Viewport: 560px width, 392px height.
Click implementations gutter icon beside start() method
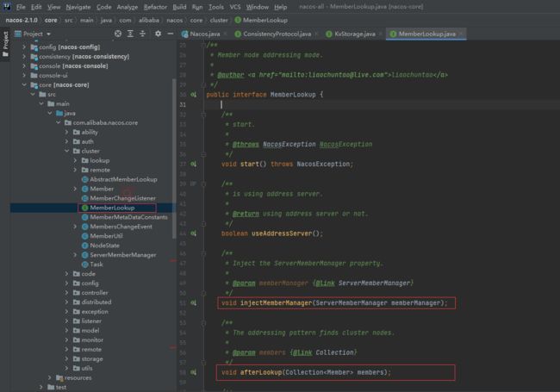193,164
